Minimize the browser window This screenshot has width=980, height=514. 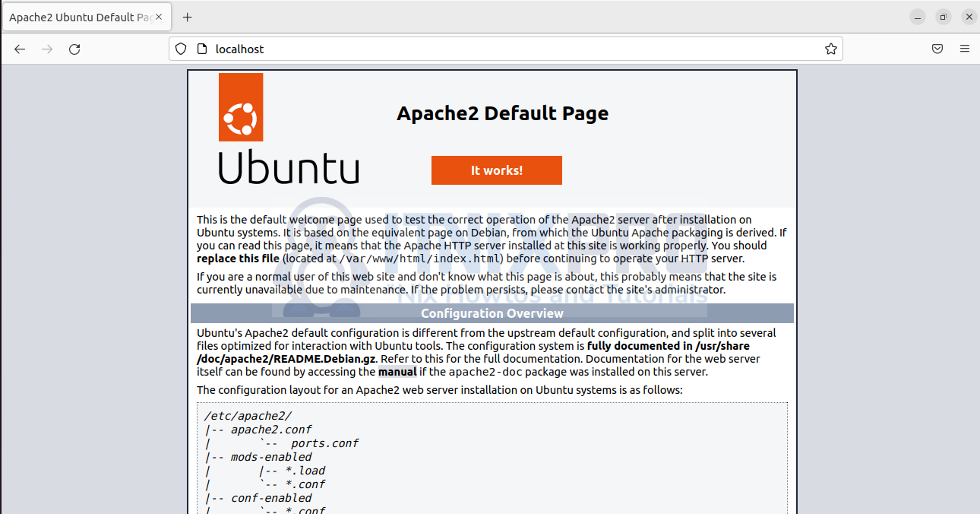[x=918, y=17]
